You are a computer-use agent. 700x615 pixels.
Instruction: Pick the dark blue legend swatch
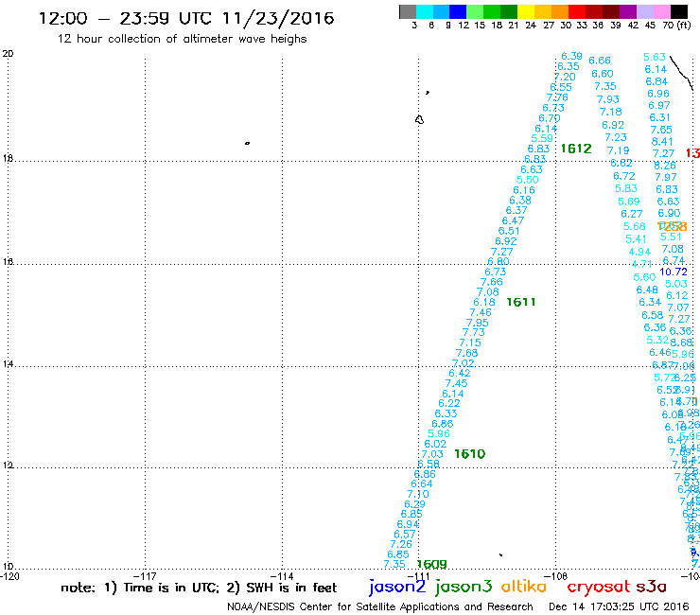458,11
